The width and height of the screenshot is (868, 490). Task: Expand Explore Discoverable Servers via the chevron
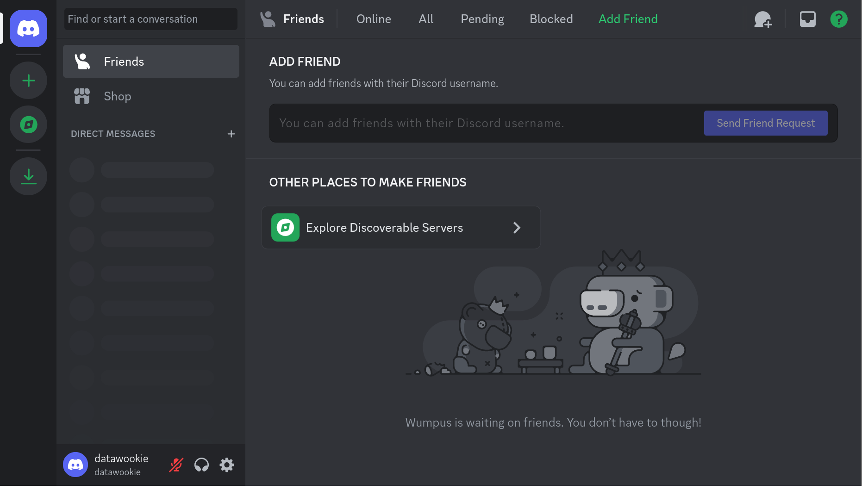coord(517,227)
